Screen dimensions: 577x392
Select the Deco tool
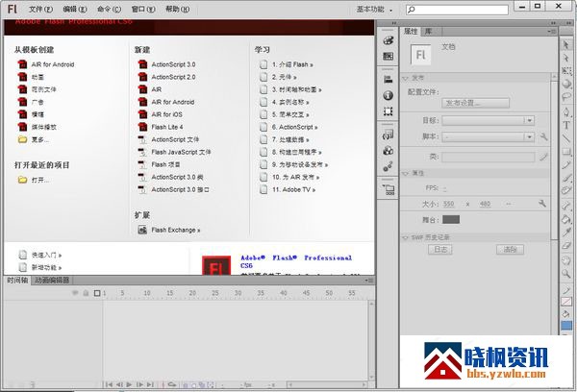566,190
